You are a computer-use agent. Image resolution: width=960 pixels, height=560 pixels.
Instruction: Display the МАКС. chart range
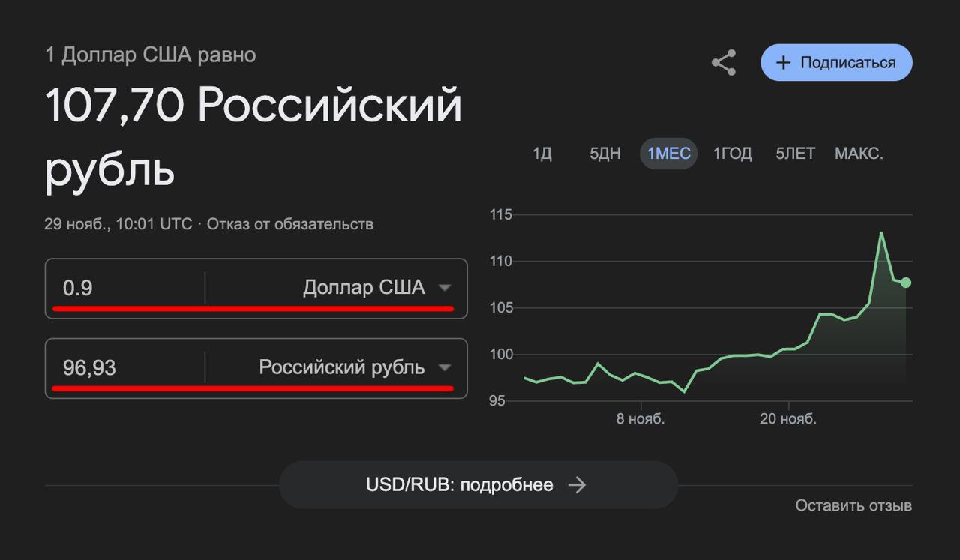click(859, 154)
